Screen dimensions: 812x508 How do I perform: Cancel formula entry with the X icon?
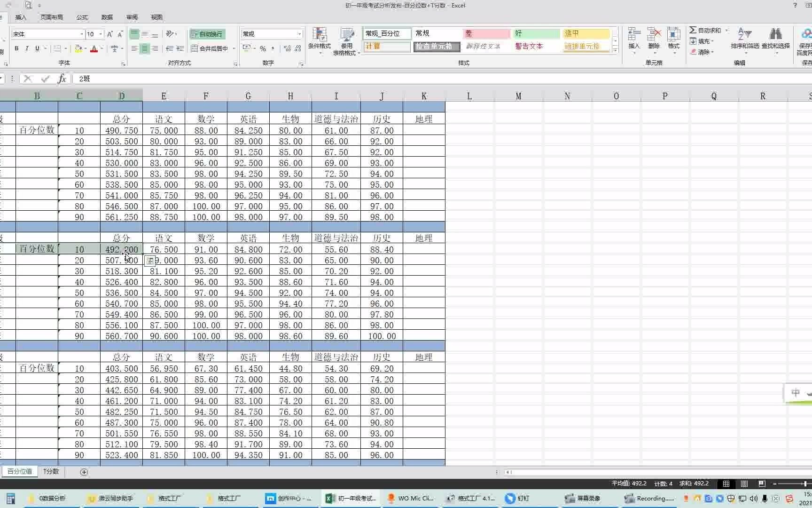tap(28, 79)
